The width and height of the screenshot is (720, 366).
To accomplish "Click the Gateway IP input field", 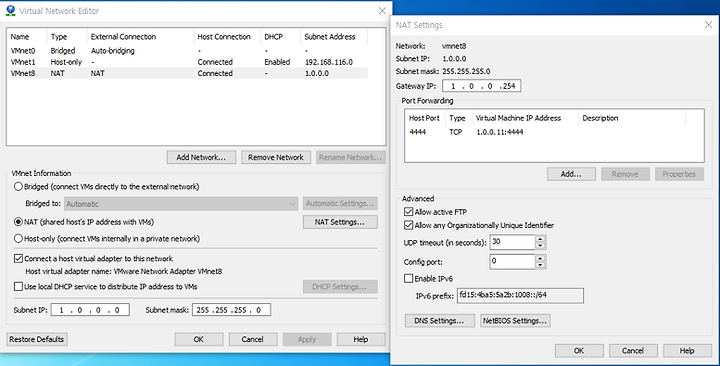I will (482, 86).
